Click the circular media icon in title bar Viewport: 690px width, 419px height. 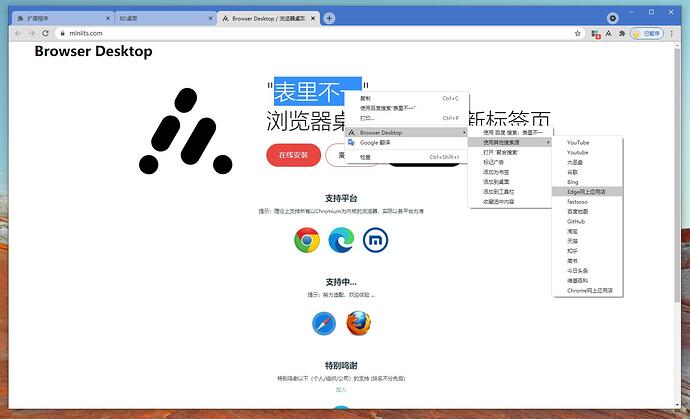tap(613, 18)
